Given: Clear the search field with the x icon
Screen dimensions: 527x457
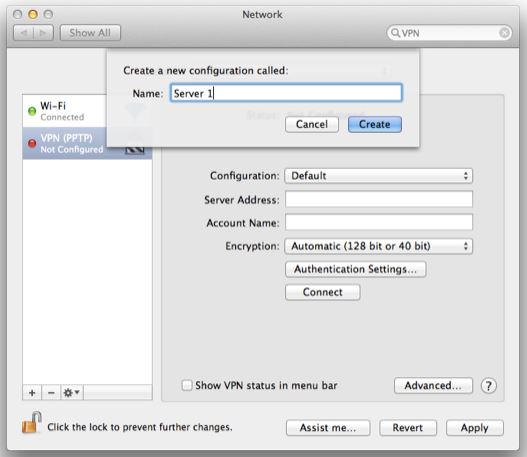Looking at the screenshot, I should coord(504,33).
